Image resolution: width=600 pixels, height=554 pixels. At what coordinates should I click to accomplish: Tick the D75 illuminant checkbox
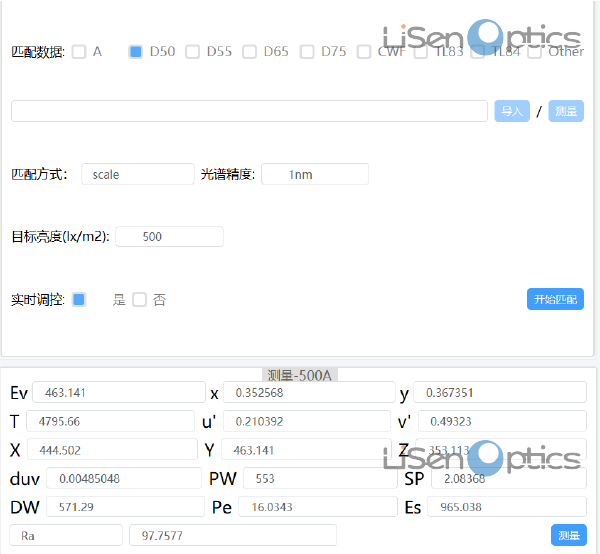[x=307, y=52]
